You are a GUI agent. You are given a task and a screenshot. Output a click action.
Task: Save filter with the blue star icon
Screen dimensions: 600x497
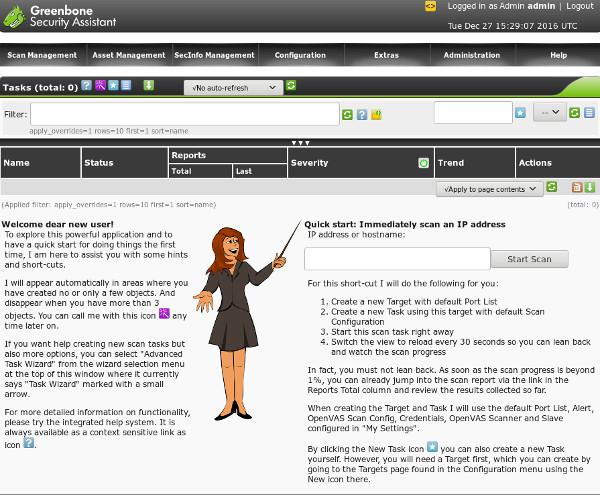(x=520, y=113)
